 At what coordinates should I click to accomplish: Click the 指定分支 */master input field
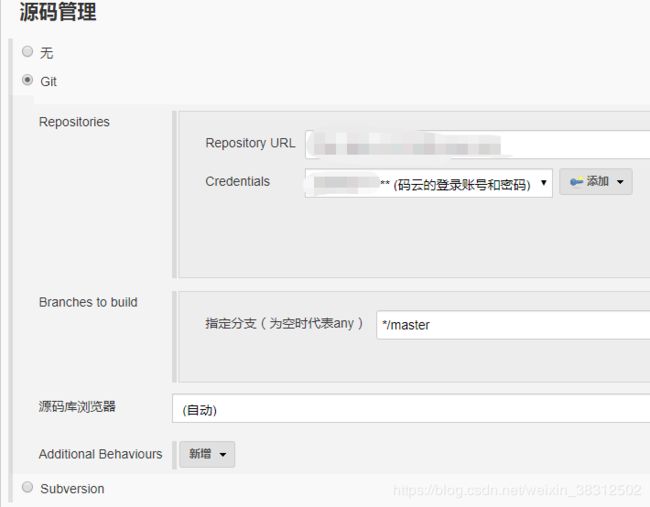point(513,325)
